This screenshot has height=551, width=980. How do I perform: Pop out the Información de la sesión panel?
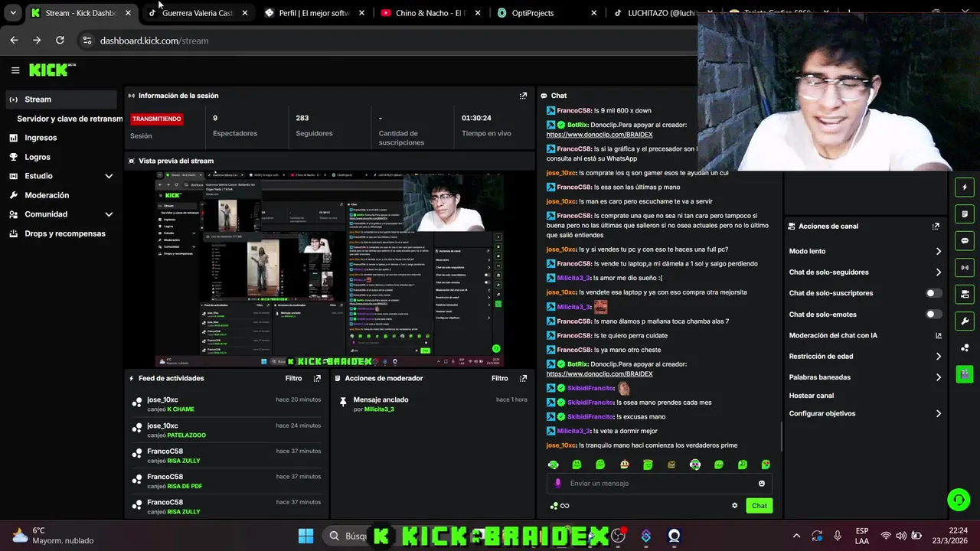524,96
